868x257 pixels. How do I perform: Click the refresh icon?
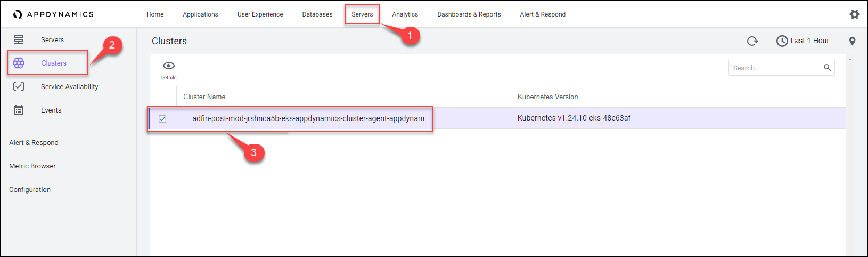click(752, 41)
